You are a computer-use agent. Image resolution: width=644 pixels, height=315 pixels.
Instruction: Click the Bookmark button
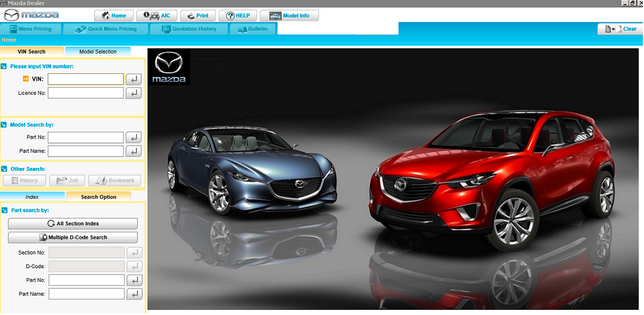tap(115, 180)
